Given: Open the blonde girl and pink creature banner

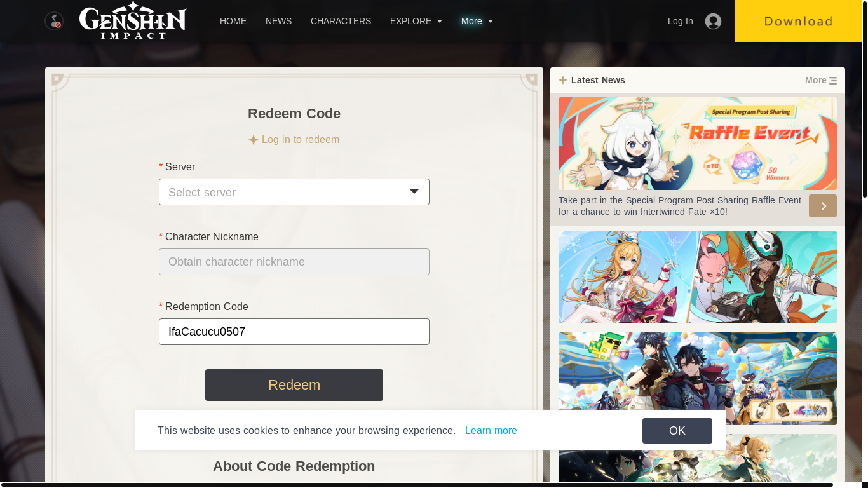Looking at the screenshot, I should pos(698,277).
